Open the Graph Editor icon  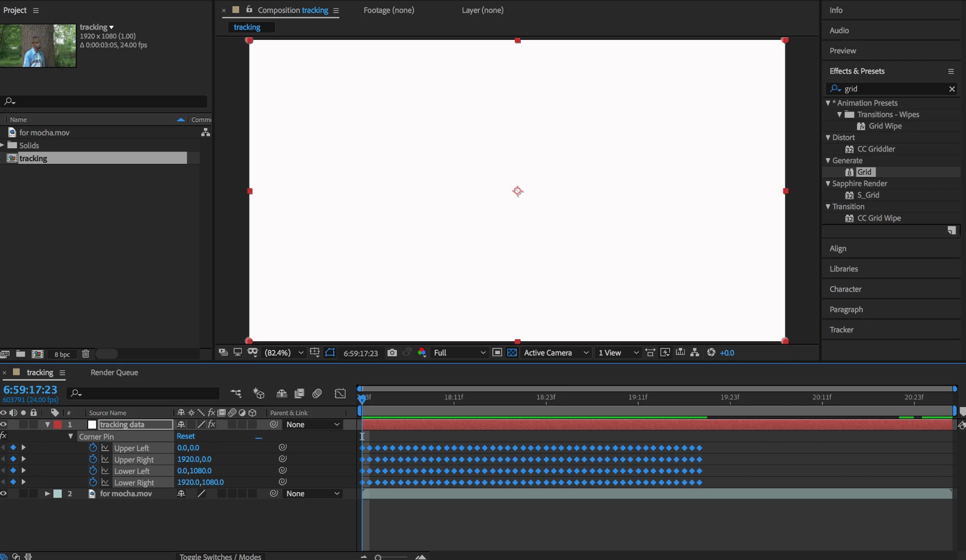click(x=340, y=394)
